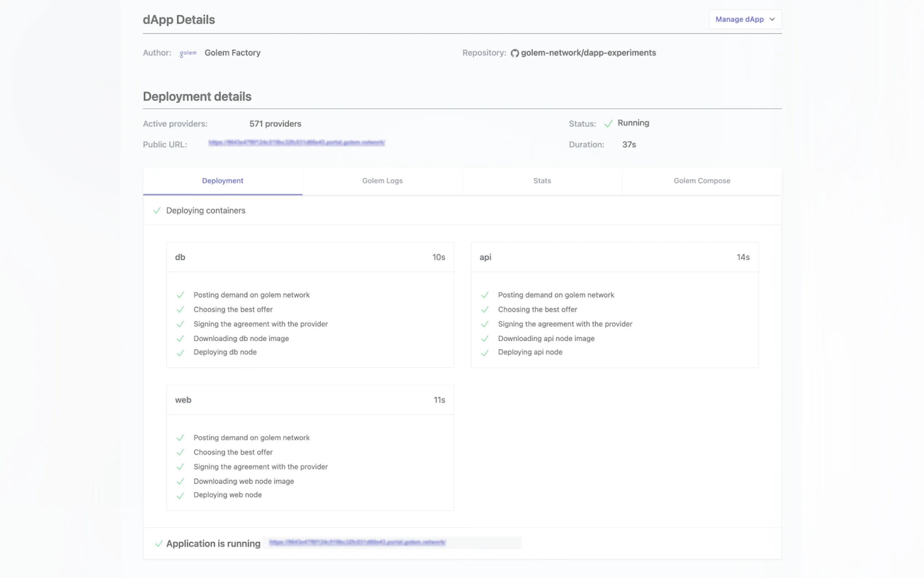Click the chevron arrow in Manage dApp
This screenshot has width=924, height=578.
coord(772,19)
